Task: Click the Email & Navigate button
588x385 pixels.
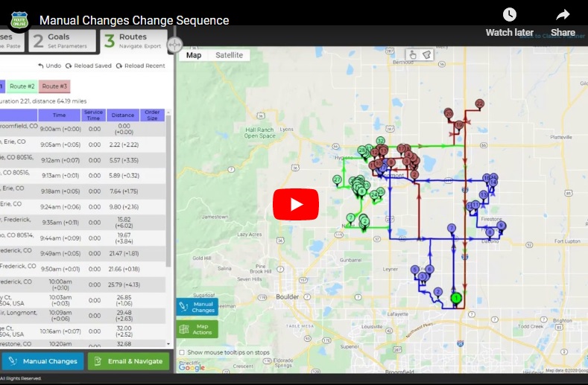Action: click(129, 361)
